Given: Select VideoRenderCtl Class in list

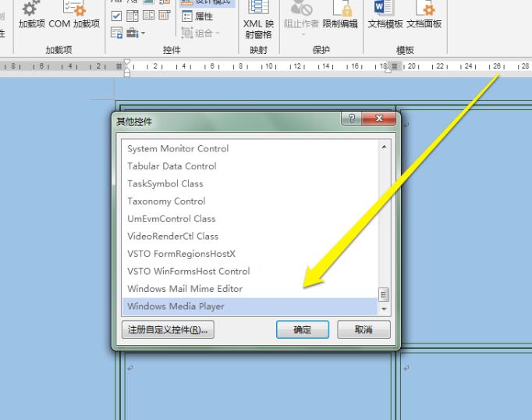Looking at the screenshot, I should tap(250, 237).
